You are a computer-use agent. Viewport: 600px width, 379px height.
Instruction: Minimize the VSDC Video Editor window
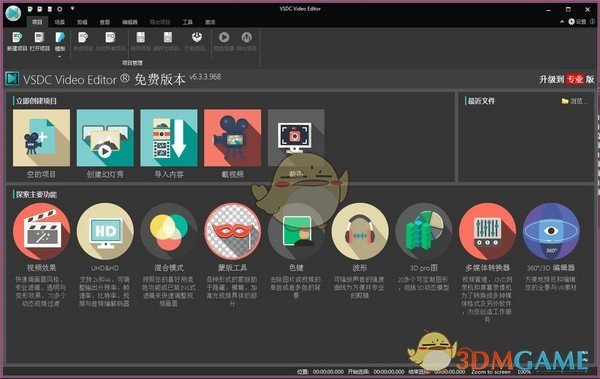point(549,9)
